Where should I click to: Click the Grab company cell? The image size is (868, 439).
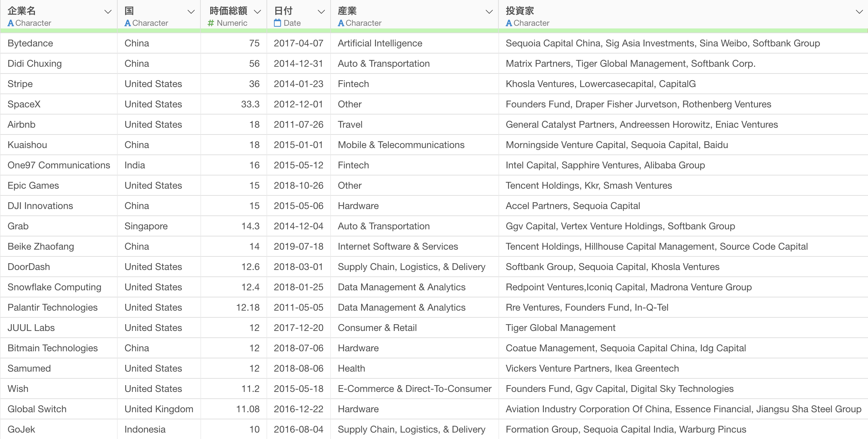pyautogui.click(x=59, y=226)
